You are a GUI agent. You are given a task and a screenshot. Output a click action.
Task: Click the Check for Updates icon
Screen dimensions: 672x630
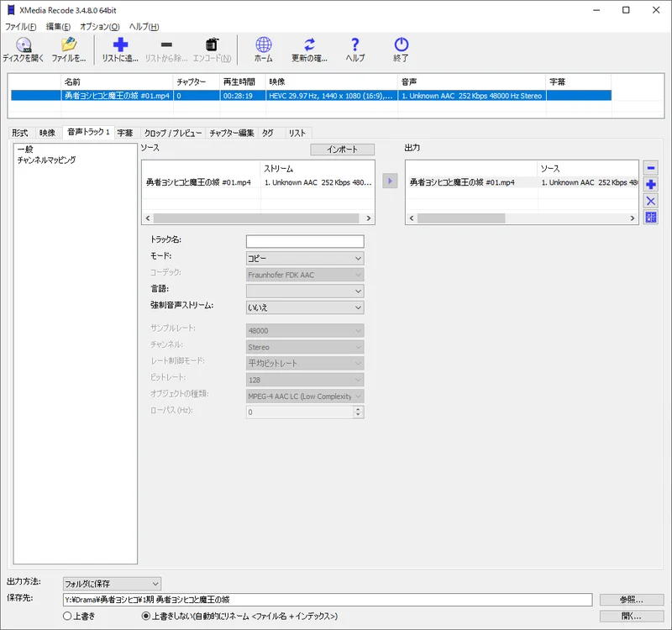[310, 45]
